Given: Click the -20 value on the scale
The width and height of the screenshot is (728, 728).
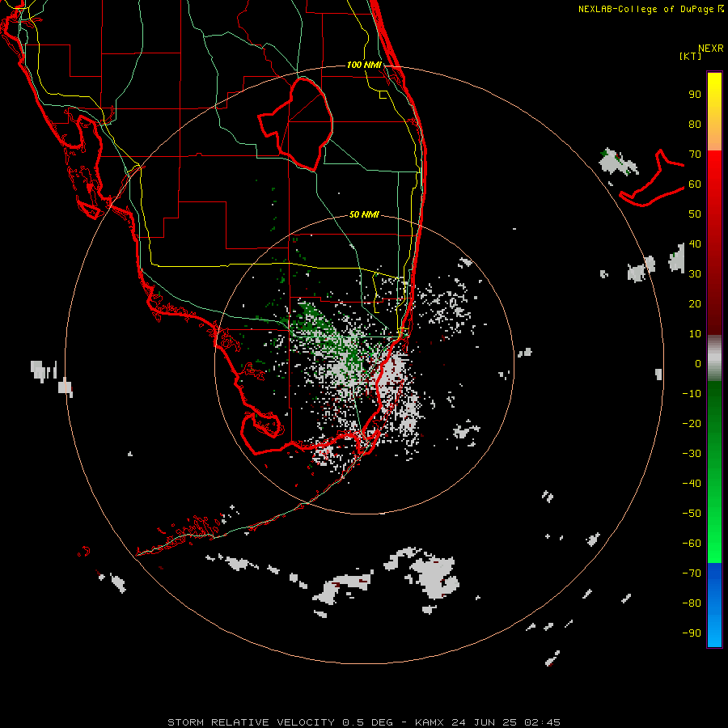Looking at the screenshot, I should point(692,423).
